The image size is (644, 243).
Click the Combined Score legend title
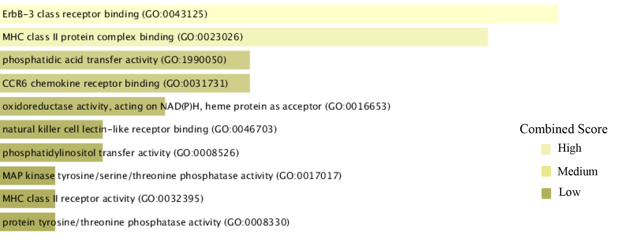pos(563,129)
